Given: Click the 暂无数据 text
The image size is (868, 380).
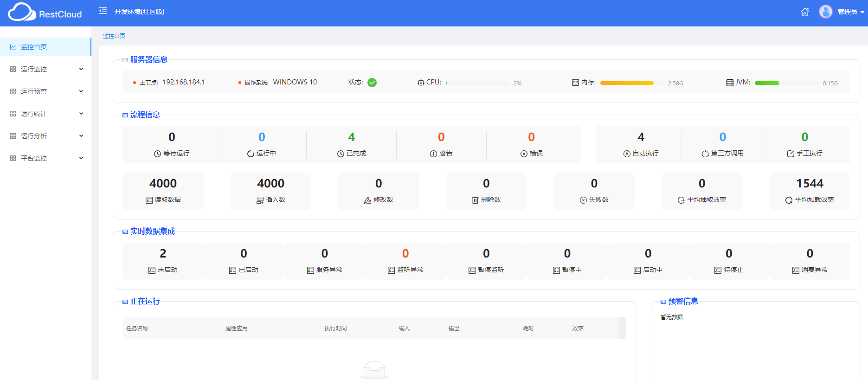Looking at the screenshot, I should 672,317.
